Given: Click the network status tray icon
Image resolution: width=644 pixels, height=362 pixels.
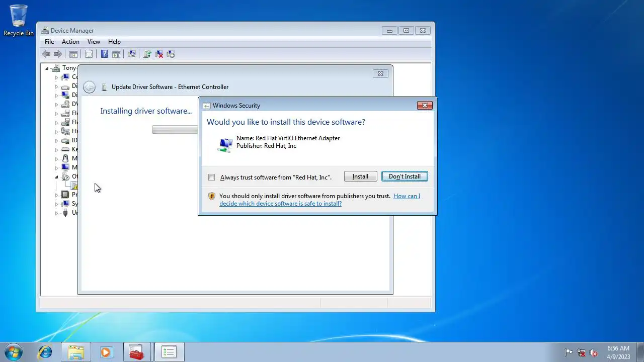Looking at the screenshot, I should (581, 352).
